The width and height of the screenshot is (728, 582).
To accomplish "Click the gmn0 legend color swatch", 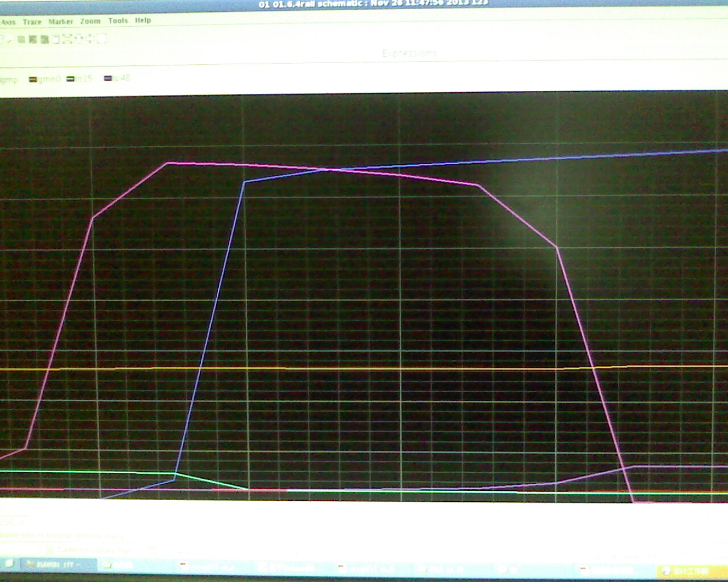I will (33, 80).
